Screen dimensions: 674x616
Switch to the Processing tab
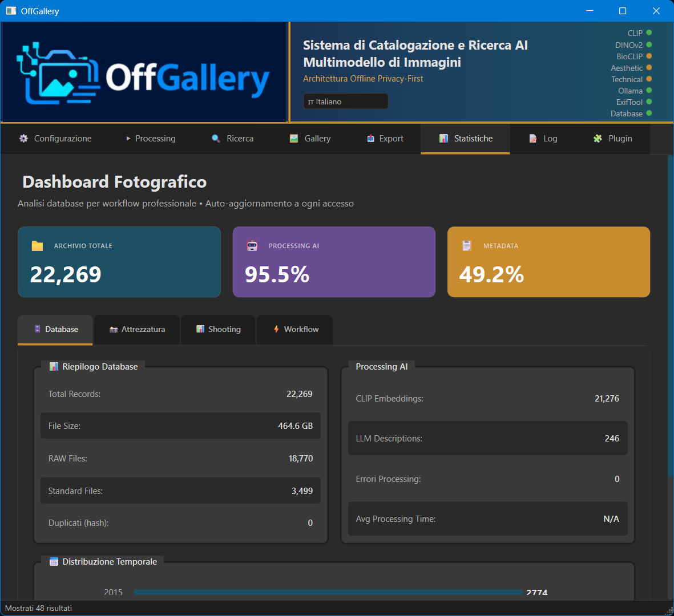tap(151, 139)
